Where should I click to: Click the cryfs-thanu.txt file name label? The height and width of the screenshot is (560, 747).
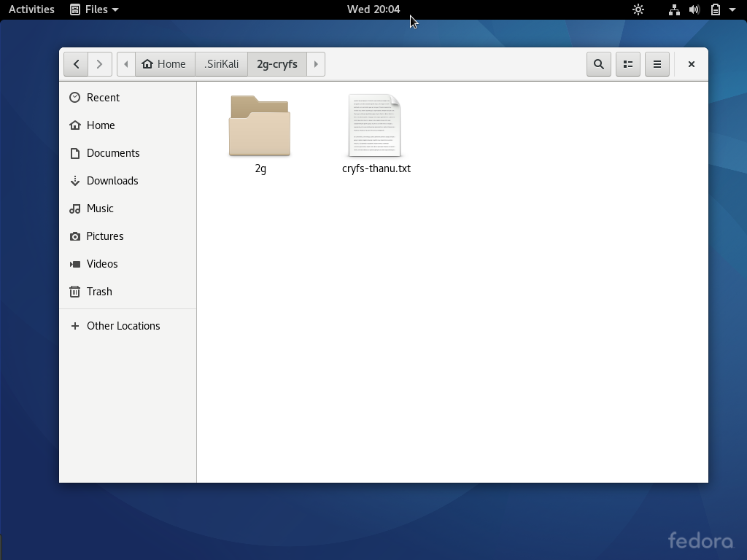pos(376,168)
